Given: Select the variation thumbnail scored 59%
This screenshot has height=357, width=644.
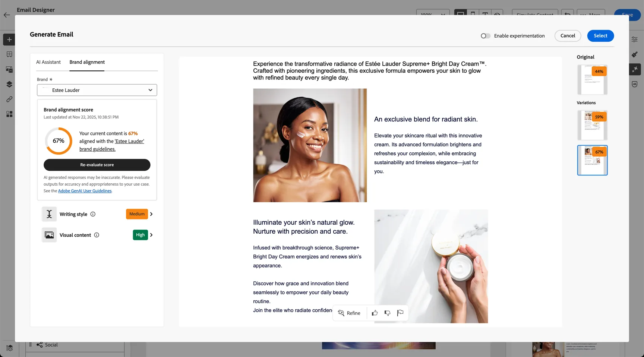Looking at the screenshot, I should (x=592, y=125).
